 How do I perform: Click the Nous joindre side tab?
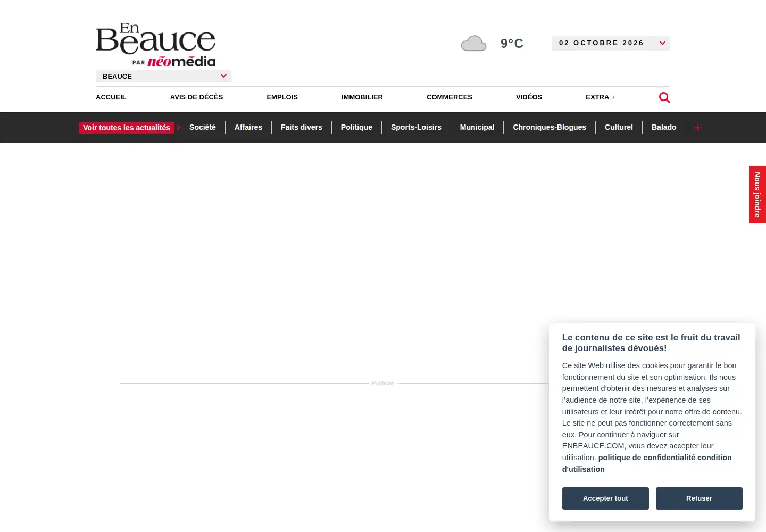[757, 195]
